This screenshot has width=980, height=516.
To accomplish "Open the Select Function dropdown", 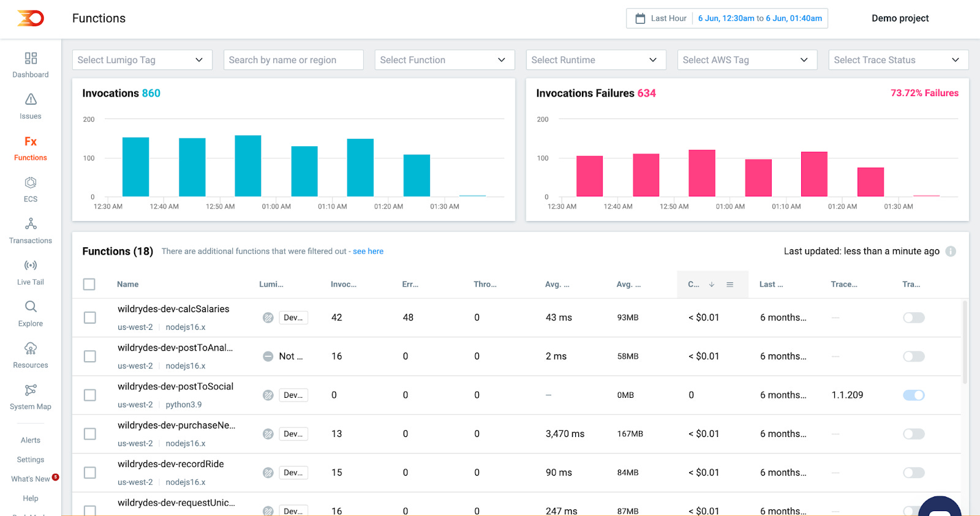I will pos(445,60).
